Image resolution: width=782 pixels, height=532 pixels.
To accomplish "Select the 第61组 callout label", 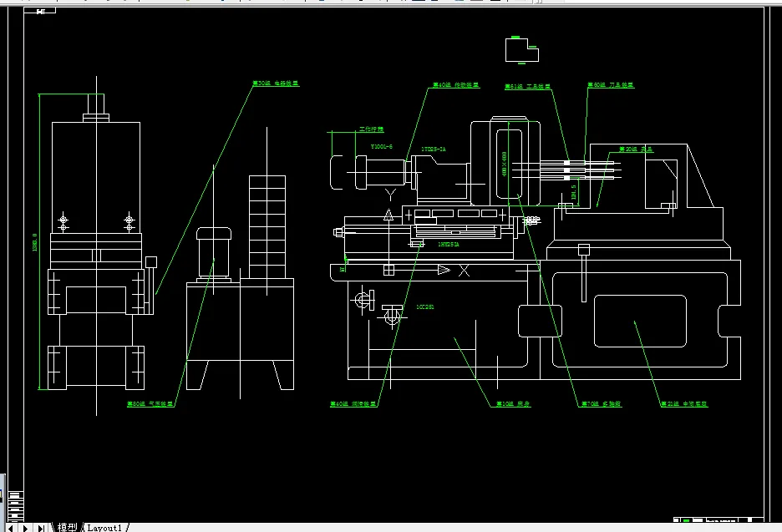I will tap(528, 86).
